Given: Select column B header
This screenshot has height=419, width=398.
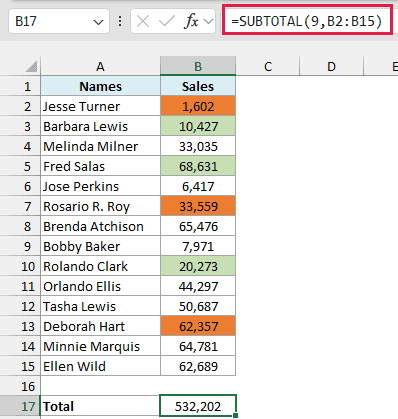Looking at the screenshot, I should coord(198,66).
